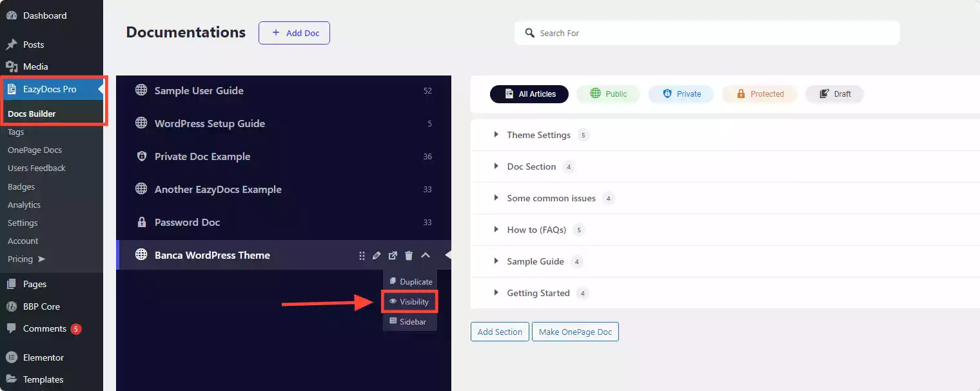Click the shield icon beside Private Doc Example

point(141,156)
